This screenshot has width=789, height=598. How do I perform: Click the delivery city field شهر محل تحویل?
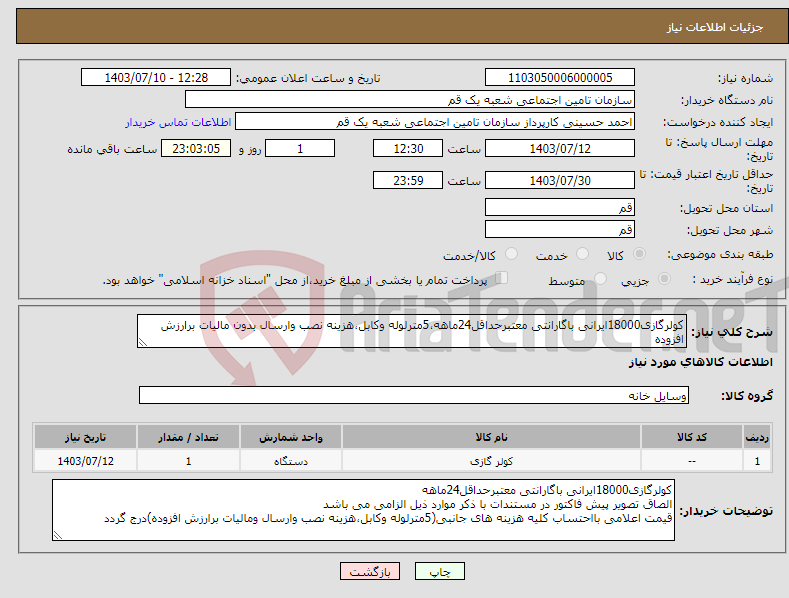[x=560, y=230]
